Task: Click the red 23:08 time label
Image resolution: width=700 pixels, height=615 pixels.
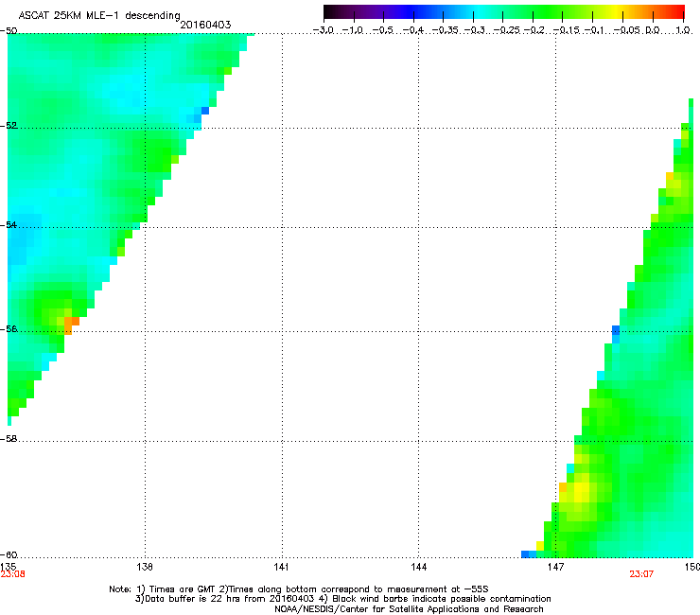Action: (12, 574)
